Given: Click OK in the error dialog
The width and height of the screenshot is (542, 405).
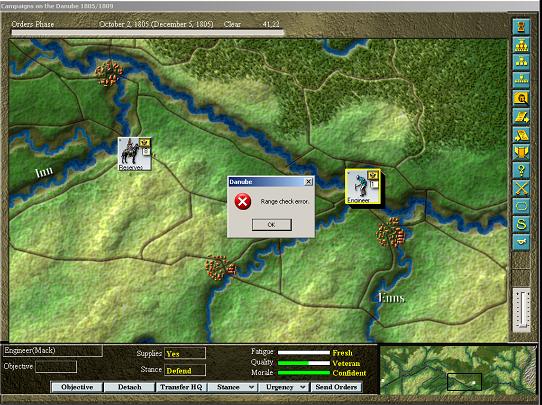Looking at the screenshot, I should tap(272, 225).
